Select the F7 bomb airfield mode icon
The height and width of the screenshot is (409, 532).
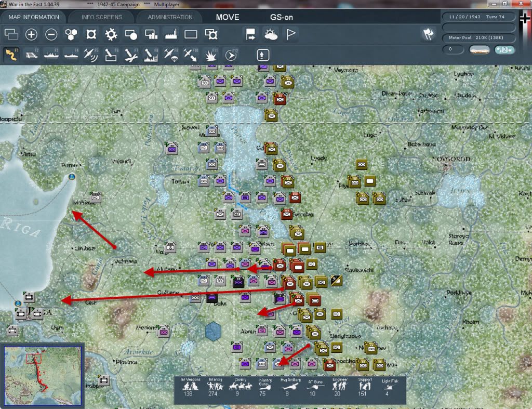pos(131,55)
